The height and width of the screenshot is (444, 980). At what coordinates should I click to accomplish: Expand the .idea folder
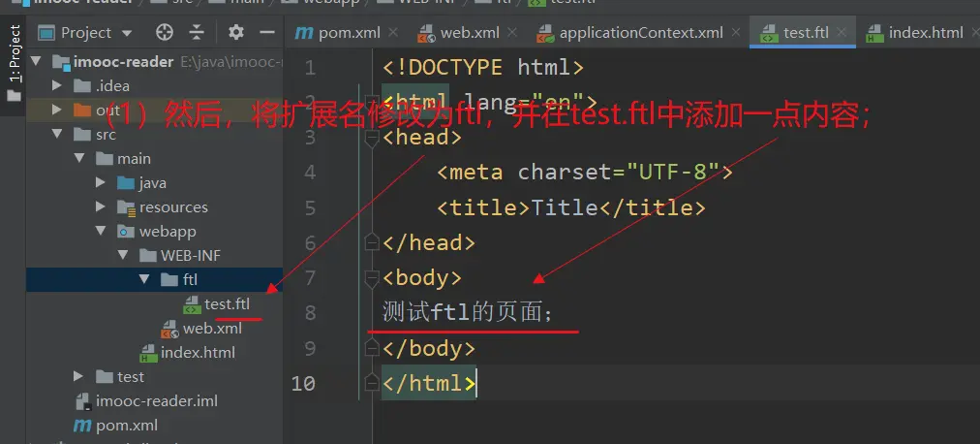click(57, 85)
